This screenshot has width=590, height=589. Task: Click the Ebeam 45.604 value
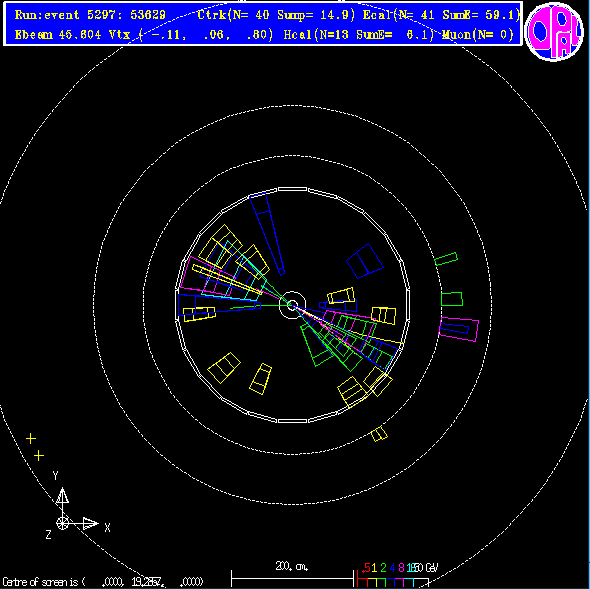[x=58, y=35]
